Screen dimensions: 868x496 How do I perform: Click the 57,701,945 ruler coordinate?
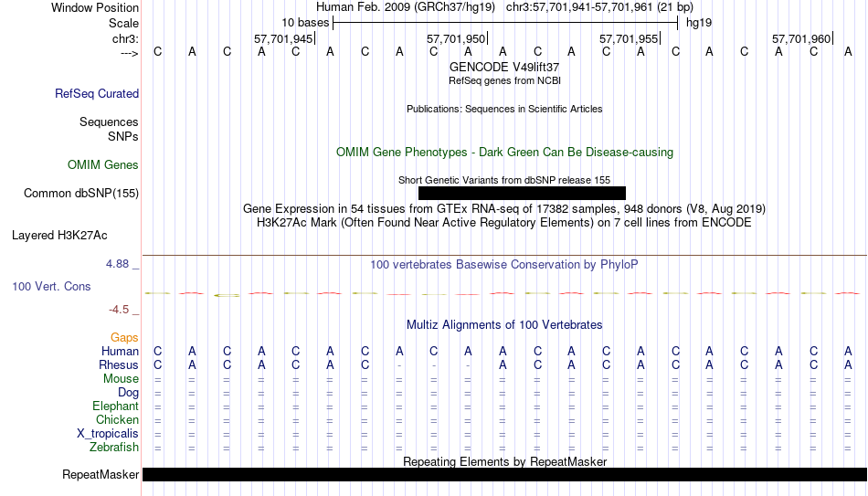pos(283,38)
